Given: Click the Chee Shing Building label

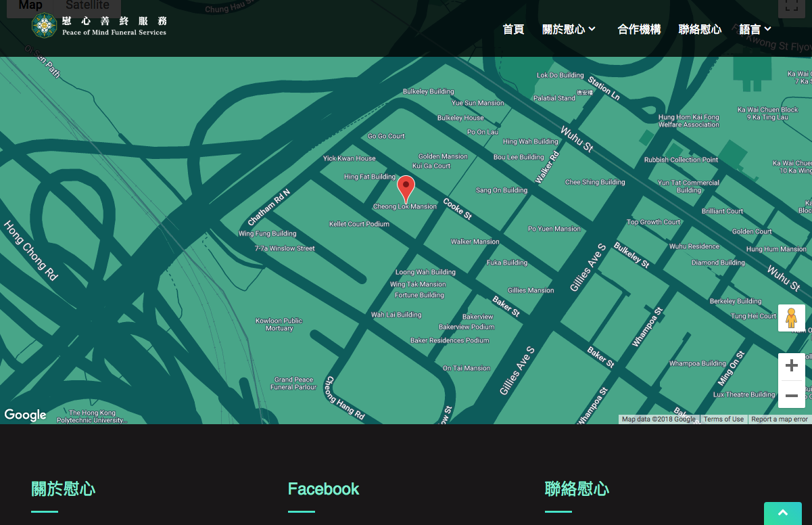Looking at the screenshot, I should (595, 182).
